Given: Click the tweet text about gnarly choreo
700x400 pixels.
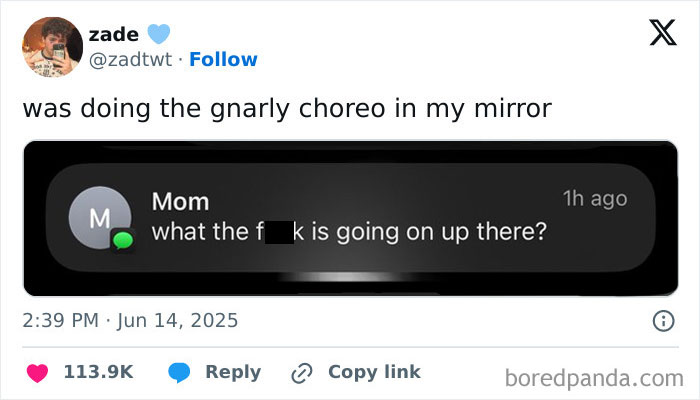Looking at the screenshot, I should click(287, 107).
